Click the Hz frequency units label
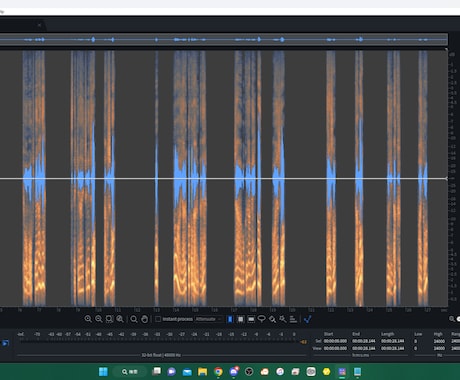 (x=439, y=355)
